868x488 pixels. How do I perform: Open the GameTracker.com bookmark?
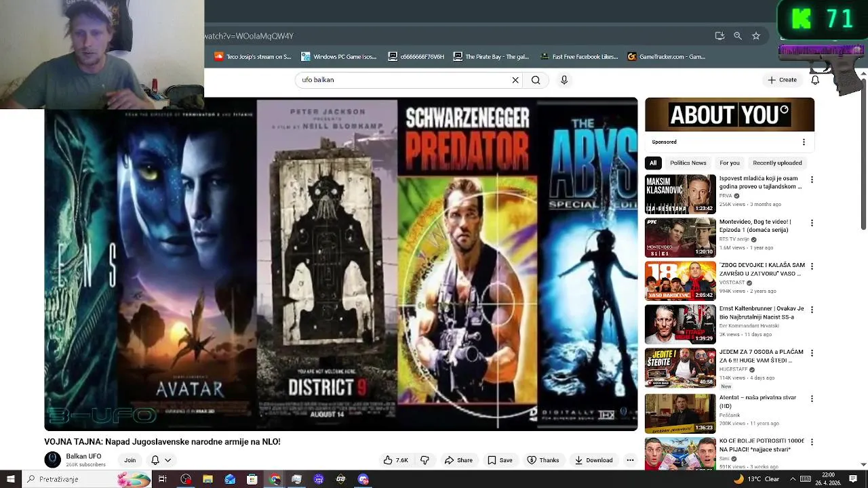667,57
